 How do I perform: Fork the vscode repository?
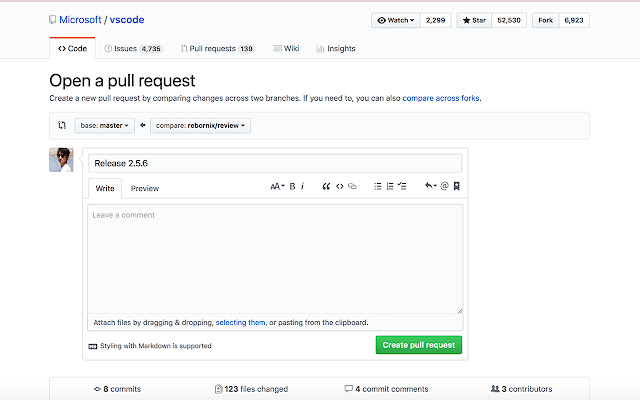545,20
